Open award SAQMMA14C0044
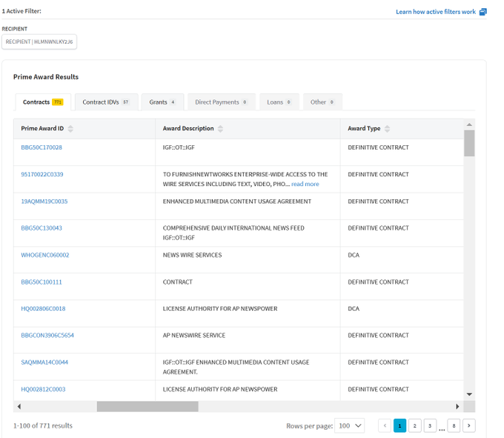The image size is (504, 438). coord(44,362)
